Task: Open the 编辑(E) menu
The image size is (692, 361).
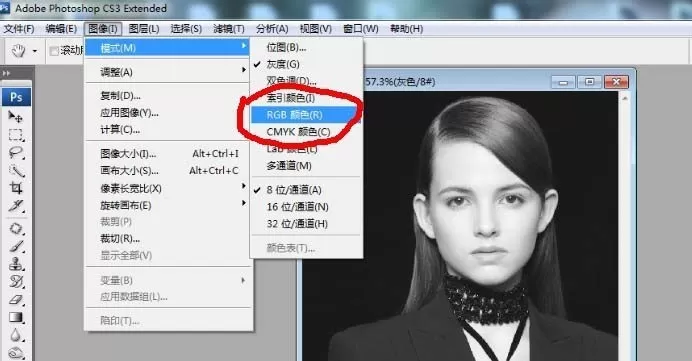Action: [x=61, y=29]
